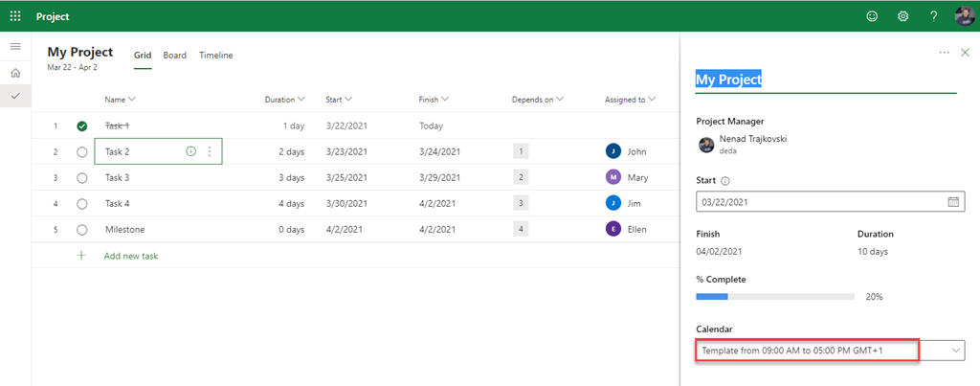Switch to the Timeline tab
The width and height of the screenshot is (980, 386).
pos(215,56)
